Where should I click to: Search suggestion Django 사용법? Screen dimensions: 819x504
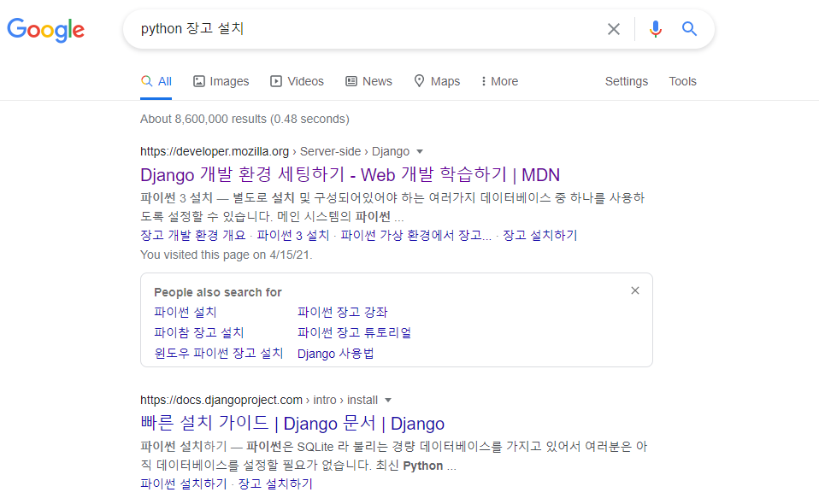click(335, 353)
